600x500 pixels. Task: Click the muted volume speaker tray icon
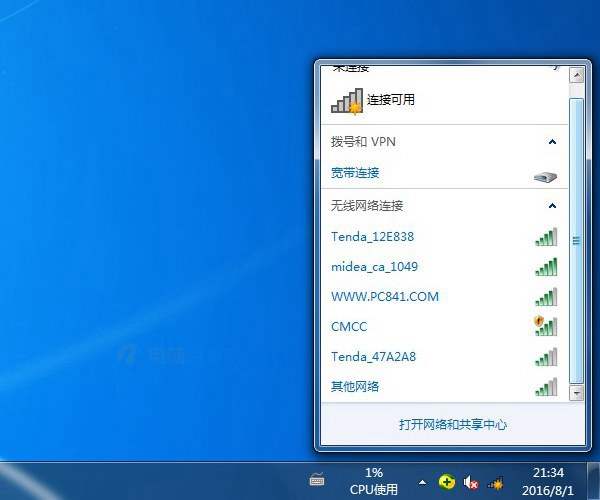[471, 483]
